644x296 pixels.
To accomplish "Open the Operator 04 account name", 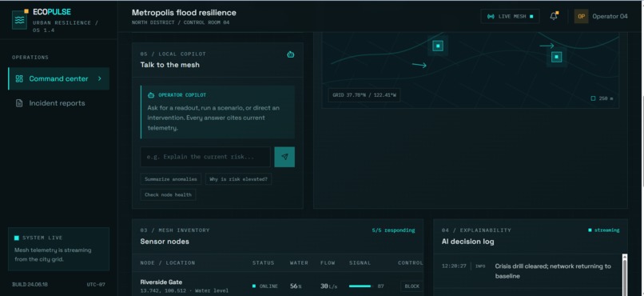I will click(610, 17).
